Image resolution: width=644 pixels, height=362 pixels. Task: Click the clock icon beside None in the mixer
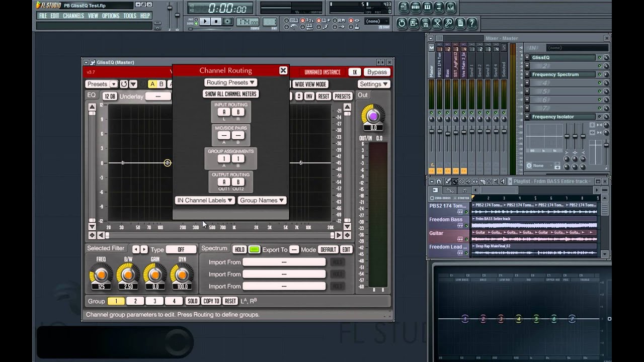pos(529,165)
